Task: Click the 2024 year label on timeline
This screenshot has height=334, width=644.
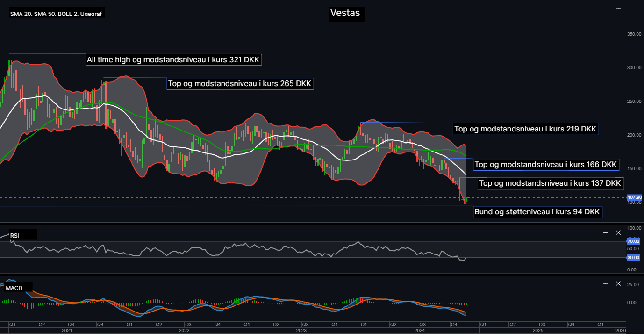Action: 419,330
